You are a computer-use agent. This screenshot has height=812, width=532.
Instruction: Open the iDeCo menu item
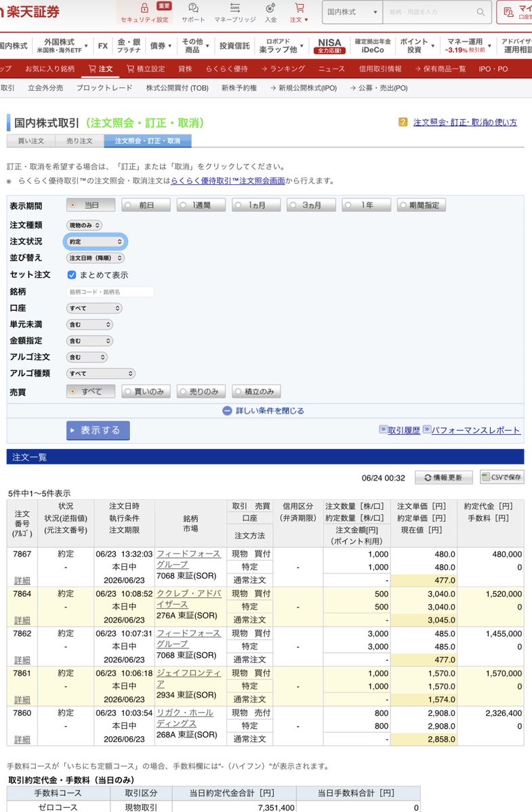click(373, 45)
